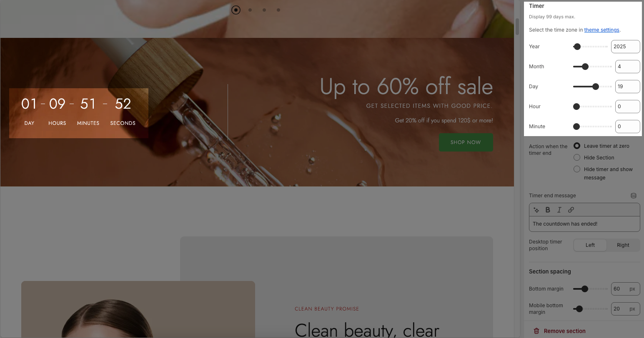Image resolution: width=644 pixels, height=338 pixels.
Task: Set desktop timer position to Right
Action: click(x=623, y=245)
